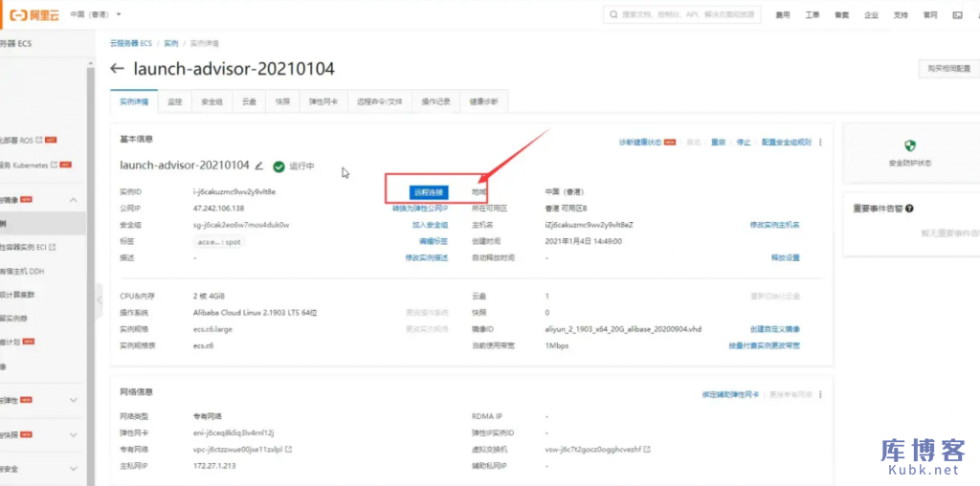The height and width of the screenshot is (486, 980).
Task: Click the 转换为弹性公网IP link
Action: (420, 208)
